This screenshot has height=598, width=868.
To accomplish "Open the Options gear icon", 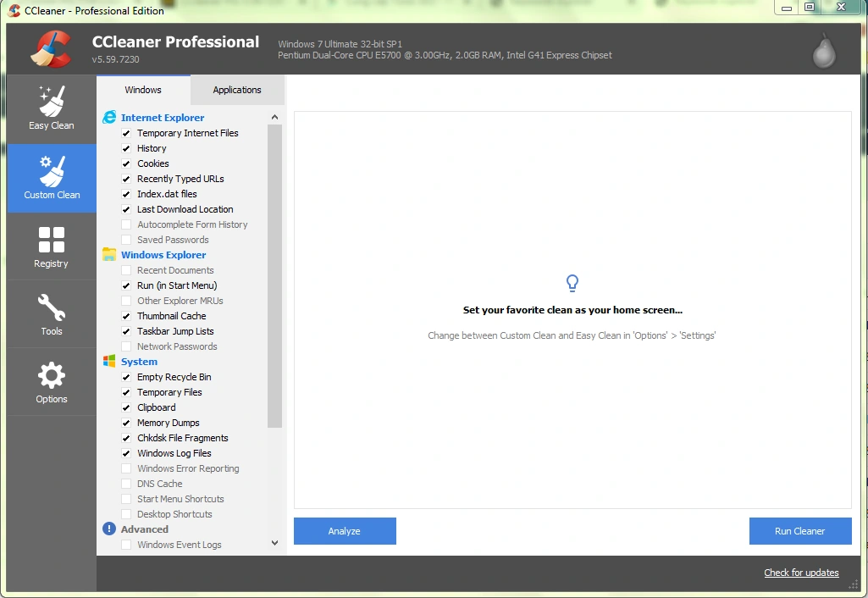I will pos(52,375).
